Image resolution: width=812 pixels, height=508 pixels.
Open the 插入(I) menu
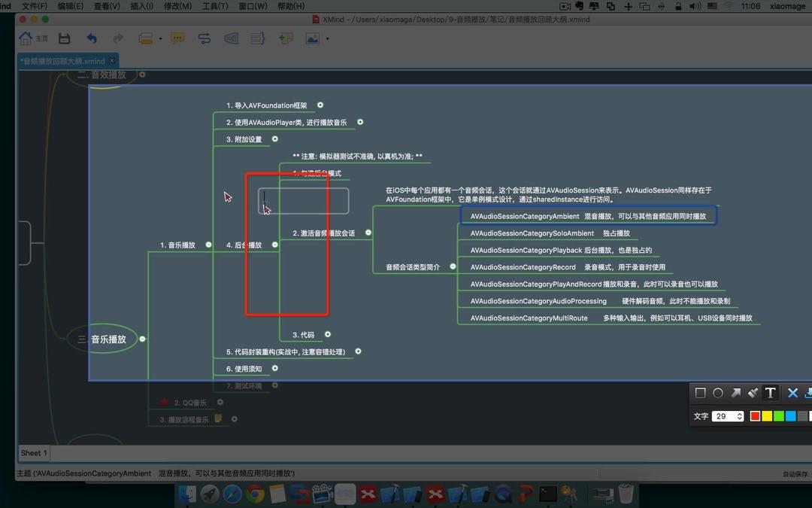pyautogui.click(x=142, y=6)
